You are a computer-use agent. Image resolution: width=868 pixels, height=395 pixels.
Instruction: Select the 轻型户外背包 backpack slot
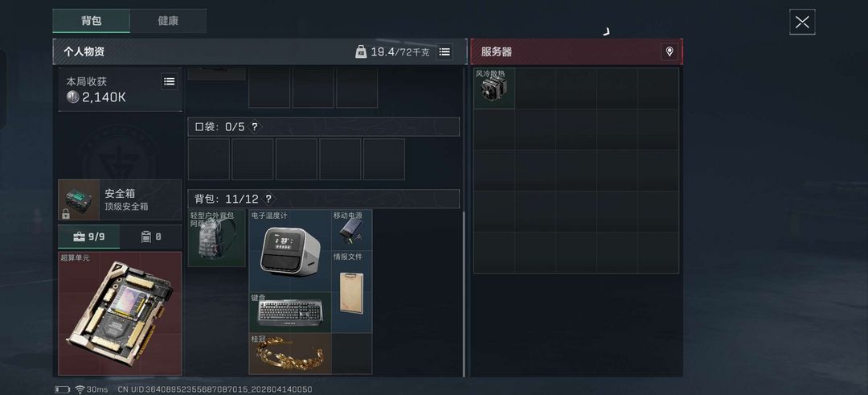click(x=216, y=238)
